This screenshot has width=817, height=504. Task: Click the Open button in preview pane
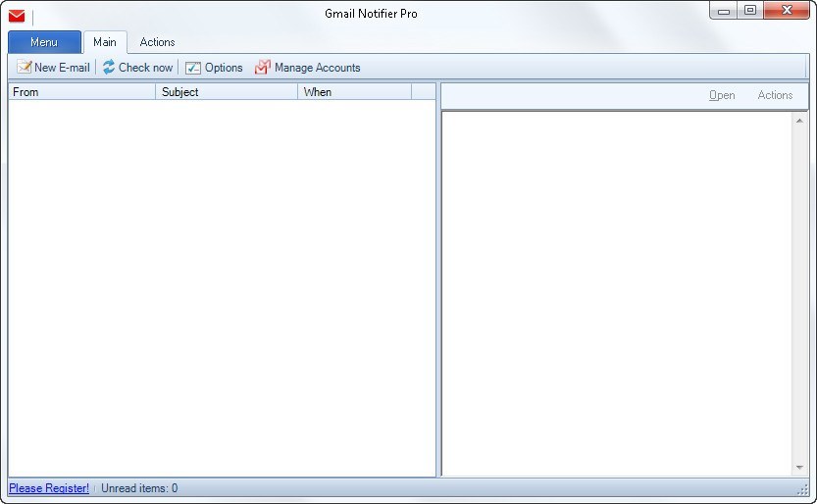722,95
